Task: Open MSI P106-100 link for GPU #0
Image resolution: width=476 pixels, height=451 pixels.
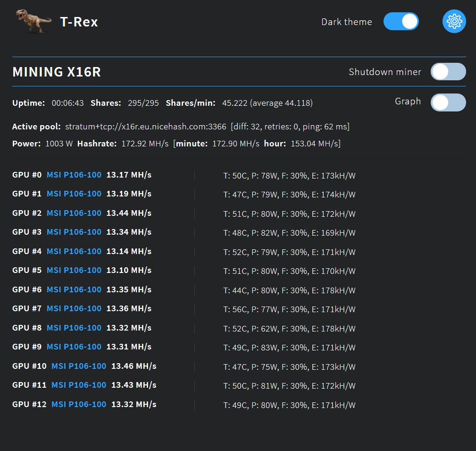Action: click(x=74, y=175)
